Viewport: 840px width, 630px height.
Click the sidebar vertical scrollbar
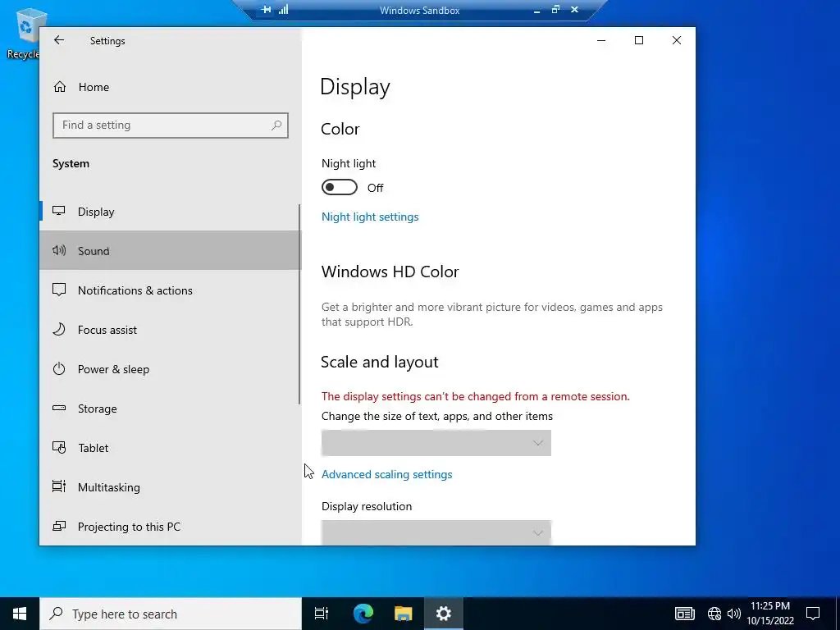click(x=299, y=304)
